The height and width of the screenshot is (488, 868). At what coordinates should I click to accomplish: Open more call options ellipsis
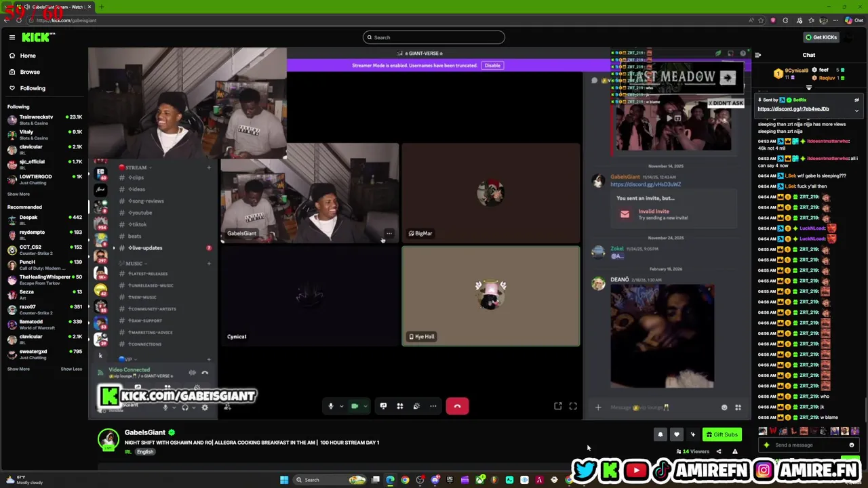[x=433, y=406]
